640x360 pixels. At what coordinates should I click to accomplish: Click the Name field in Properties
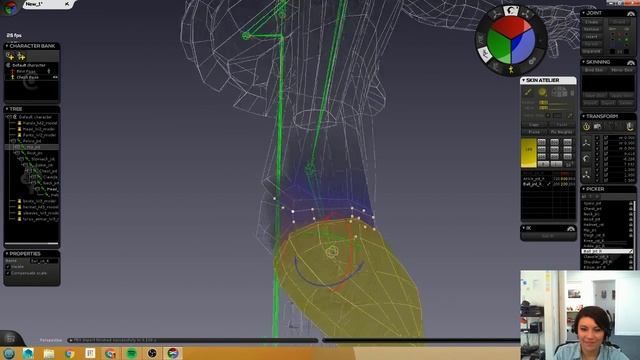click(44, 260)
